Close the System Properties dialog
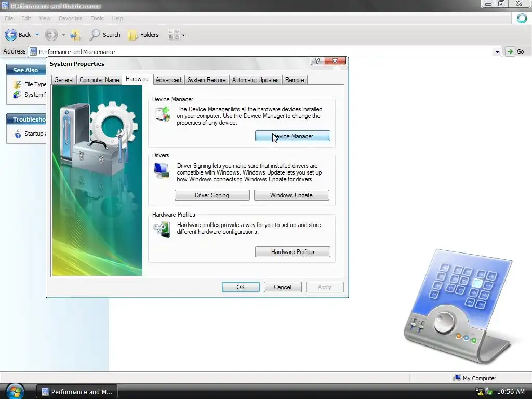Screen dimensions: 532x399 tap(335, 61)
